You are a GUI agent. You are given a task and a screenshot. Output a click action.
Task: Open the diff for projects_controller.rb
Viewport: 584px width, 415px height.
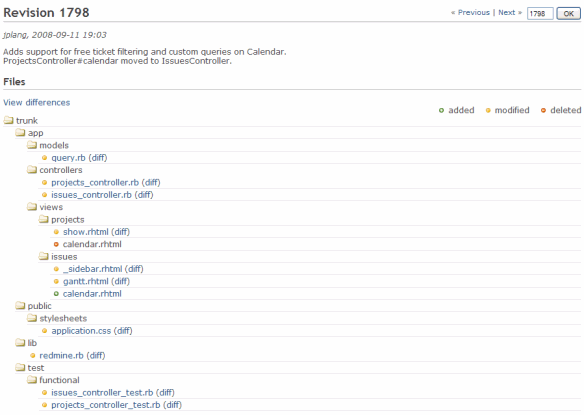coord(151,183)
